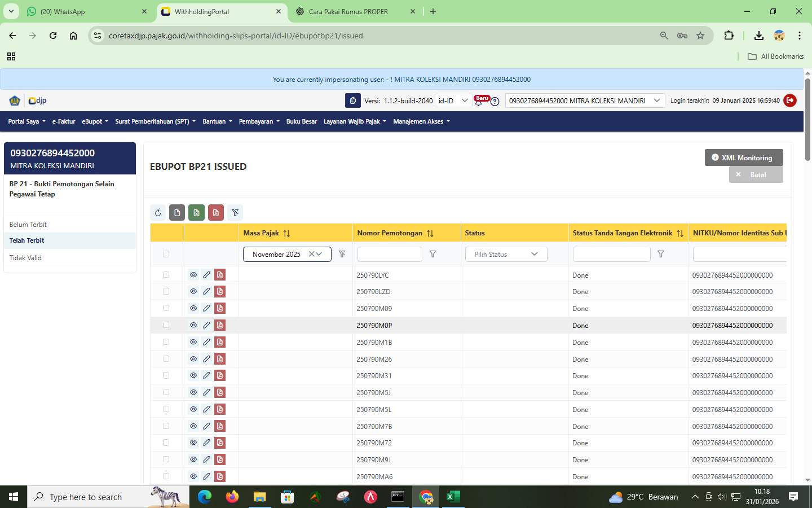Select checkbox for row 250790M26
The height and width of the screenshot is (508, 812).
pyautogui.click(x=166, y=359)
